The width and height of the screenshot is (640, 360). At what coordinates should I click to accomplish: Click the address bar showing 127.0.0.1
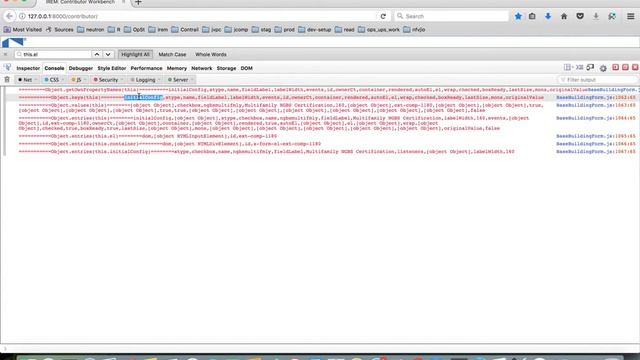pos(200,16)
